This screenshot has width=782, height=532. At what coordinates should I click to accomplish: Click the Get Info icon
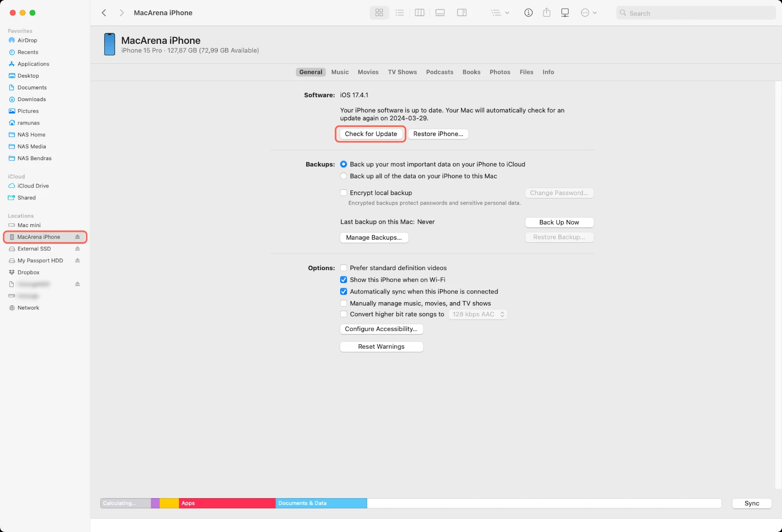point(528,13)
